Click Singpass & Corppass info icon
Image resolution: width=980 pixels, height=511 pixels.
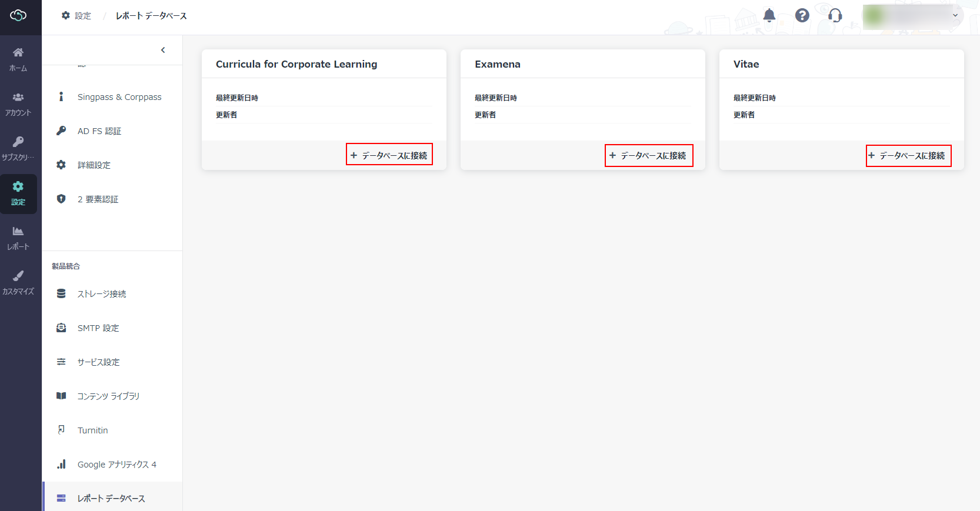61,96
